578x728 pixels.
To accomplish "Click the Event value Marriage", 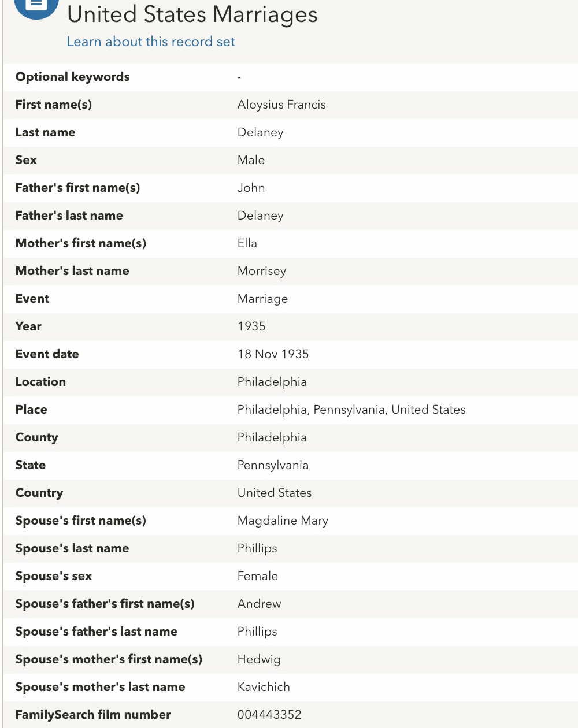I will pos(262,299).
